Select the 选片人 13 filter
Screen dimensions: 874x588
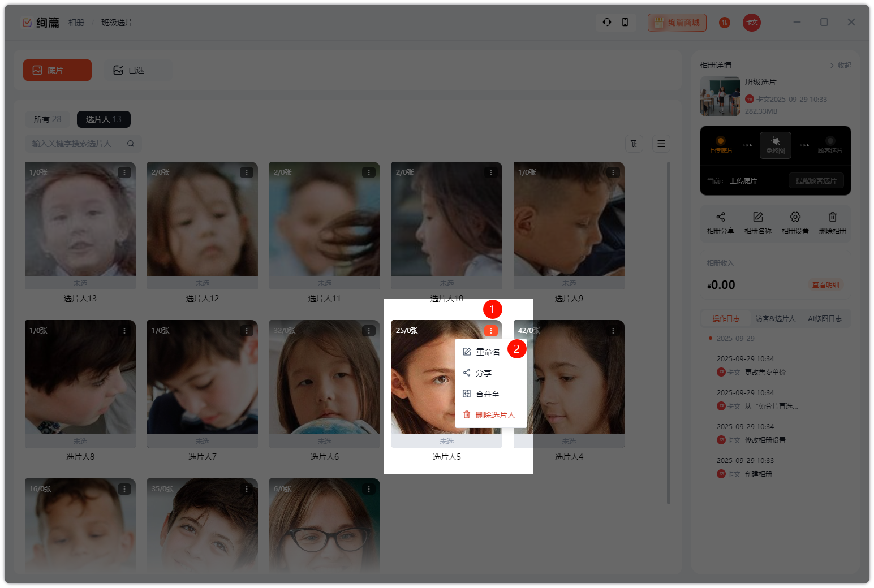click(x=104, y=119)
